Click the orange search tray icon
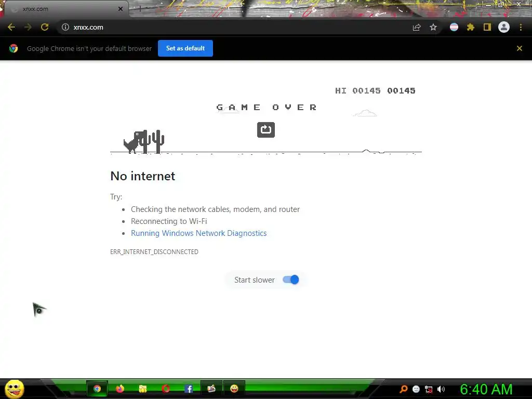Viewport: 532px width, 399px height. point(403,389)
